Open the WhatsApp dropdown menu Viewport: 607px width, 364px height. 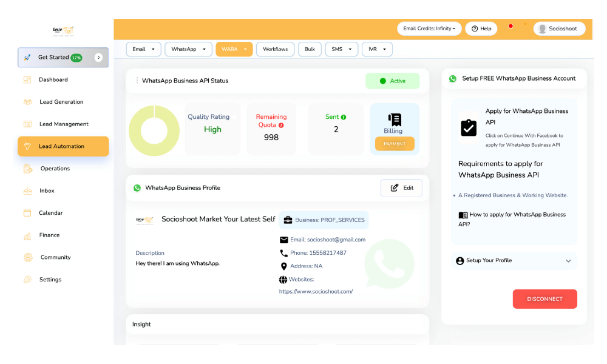(x=188, y=49)
